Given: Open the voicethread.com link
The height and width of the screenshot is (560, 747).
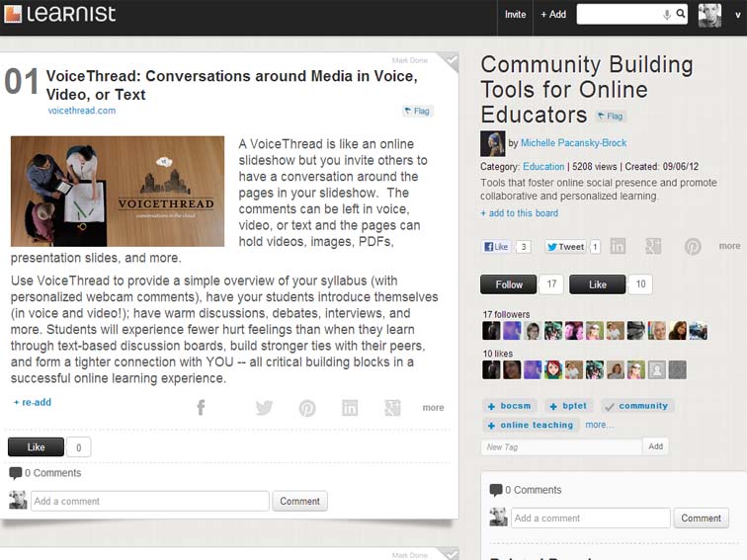Looking at the screenshot, I should tap(81, 111).
